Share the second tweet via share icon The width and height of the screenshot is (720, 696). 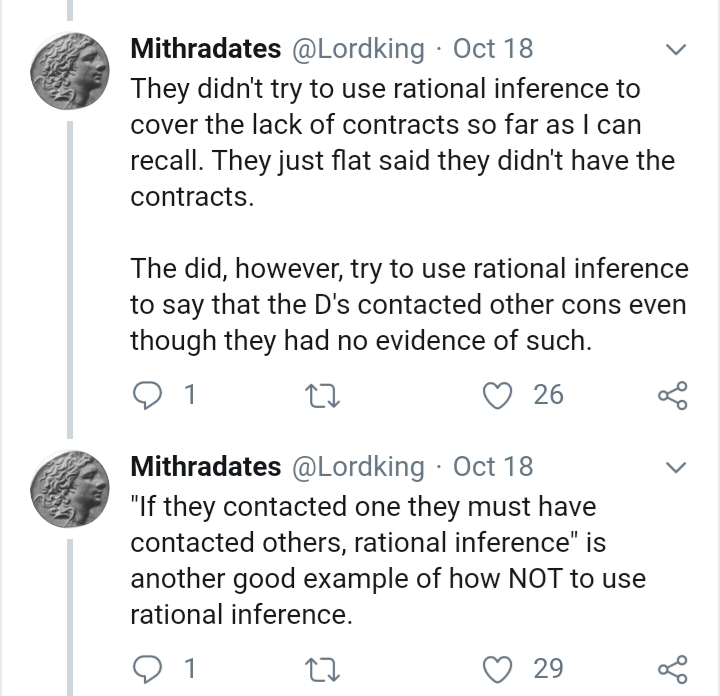point(673,668)
